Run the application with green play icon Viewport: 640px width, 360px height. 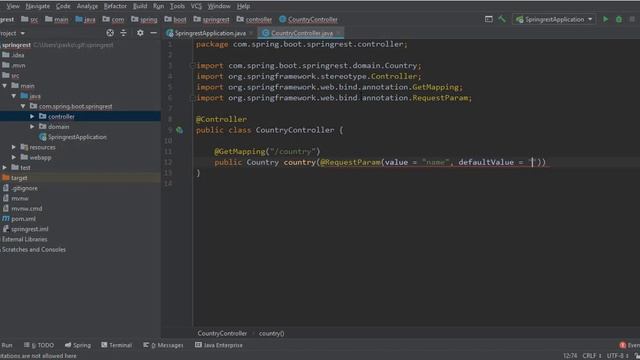tap(605, 19)
